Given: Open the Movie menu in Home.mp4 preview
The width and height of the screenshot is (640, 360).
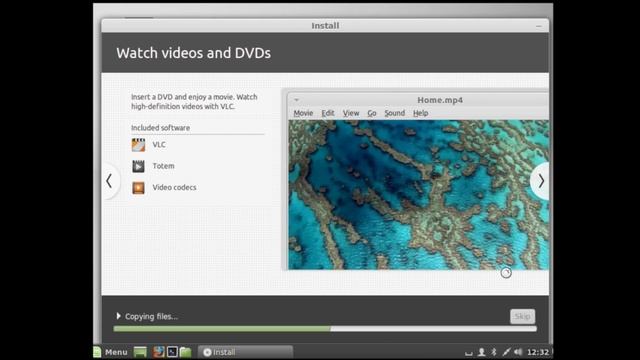Looking at the screenshot, I should (303, 113).
